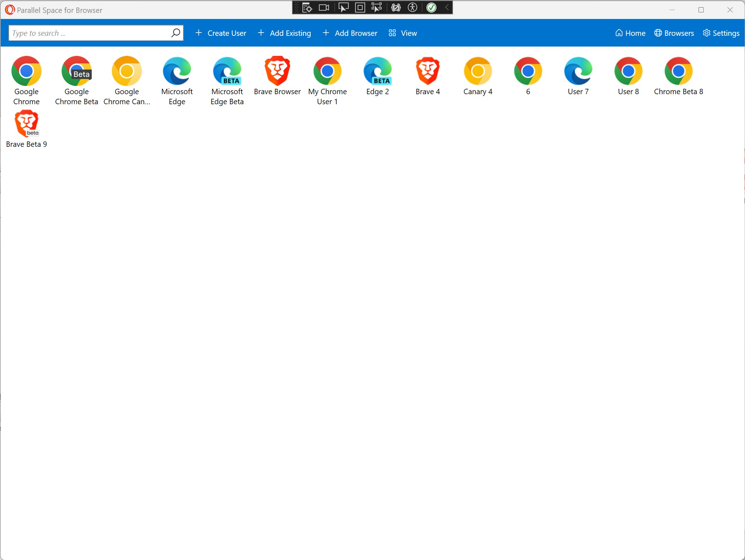Open the profile named 6

(x=528, y=71)
